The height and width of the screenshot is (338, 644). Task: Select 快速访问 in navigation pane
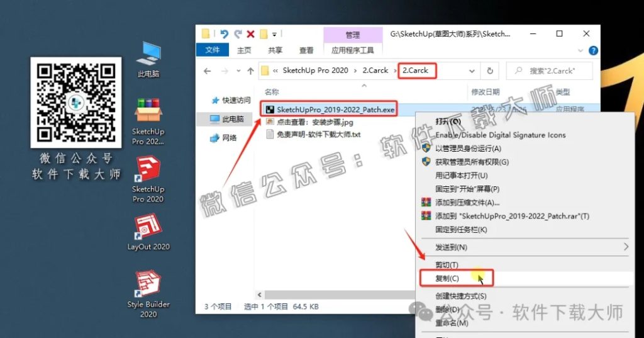pyautogui.click(x=230, y=100)
